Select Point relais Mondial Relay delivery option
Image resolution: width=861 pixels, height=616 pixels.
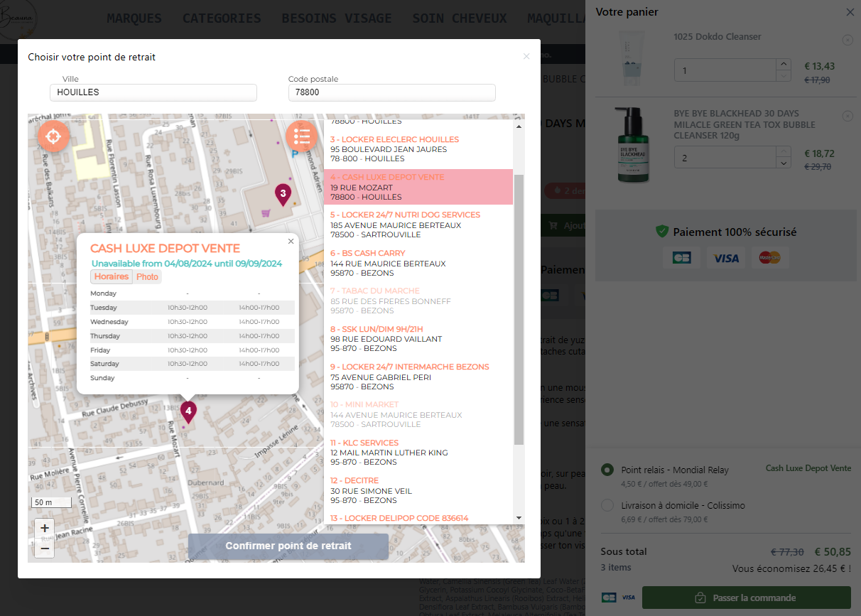607,470
